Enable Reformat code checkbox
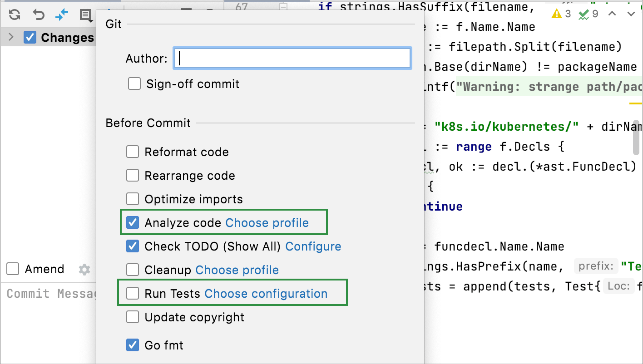643x364 pixels. pyautogui.click(x=133, y=152)
